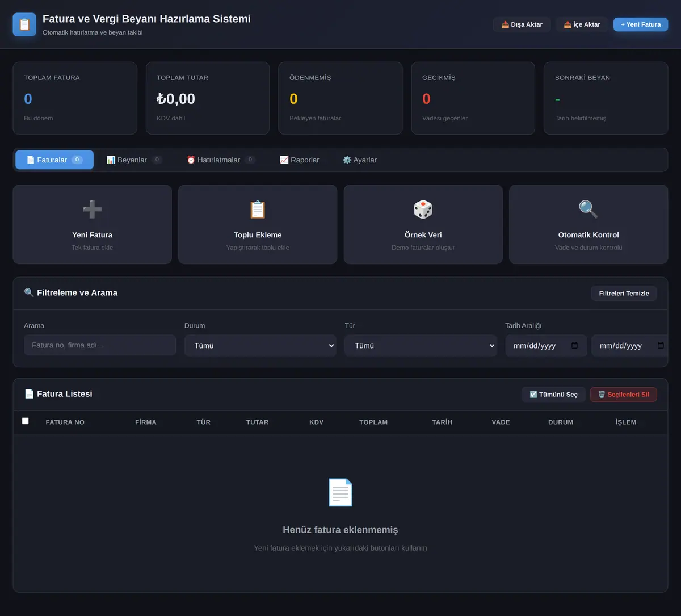Click the İçe Aktar import button
681x616 pixels.
pos(582,24)
